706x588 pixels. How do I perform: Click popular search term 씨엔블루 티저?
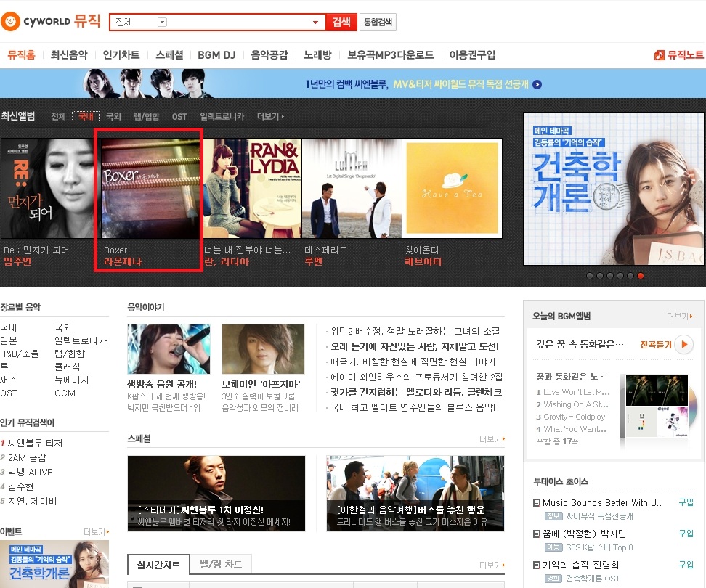[35, 443]
